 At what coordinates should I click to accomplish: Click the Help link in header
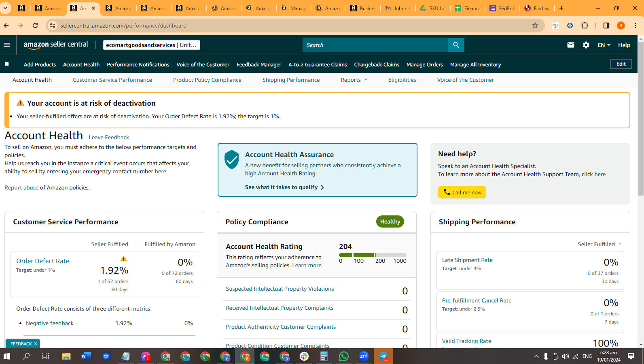click(624, 45)
